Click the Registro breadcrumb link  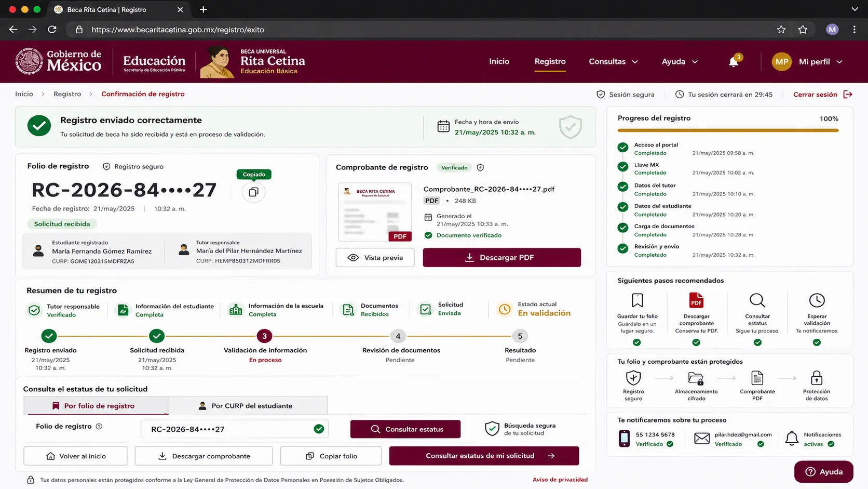[x=67, y=94]
